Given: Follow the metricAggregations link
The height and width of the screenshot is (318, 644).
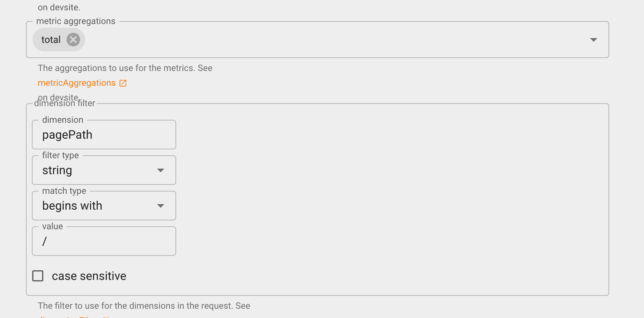Looking at the screenshot, I should tap(77, 83).
